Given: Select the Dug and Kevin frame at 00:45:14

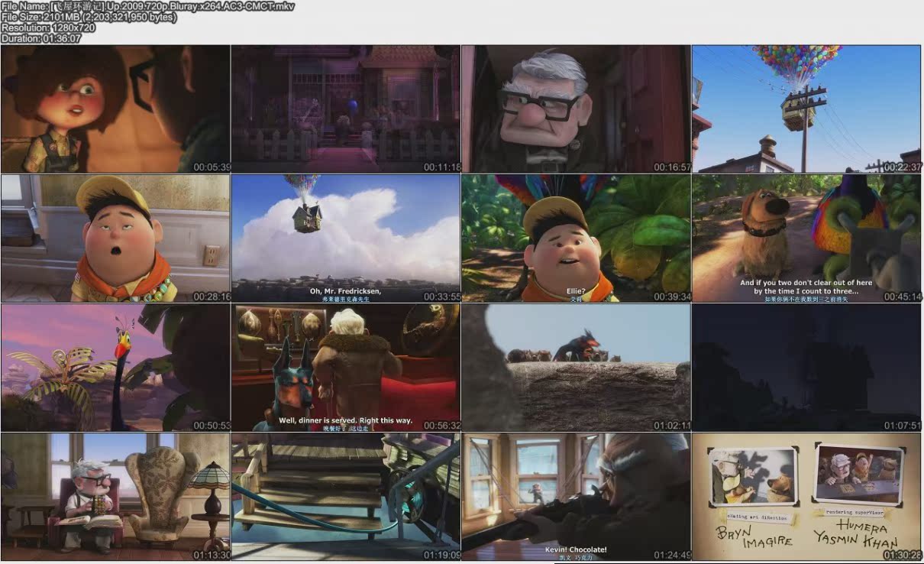Looking at the screenshot, I should click(807, 238).
